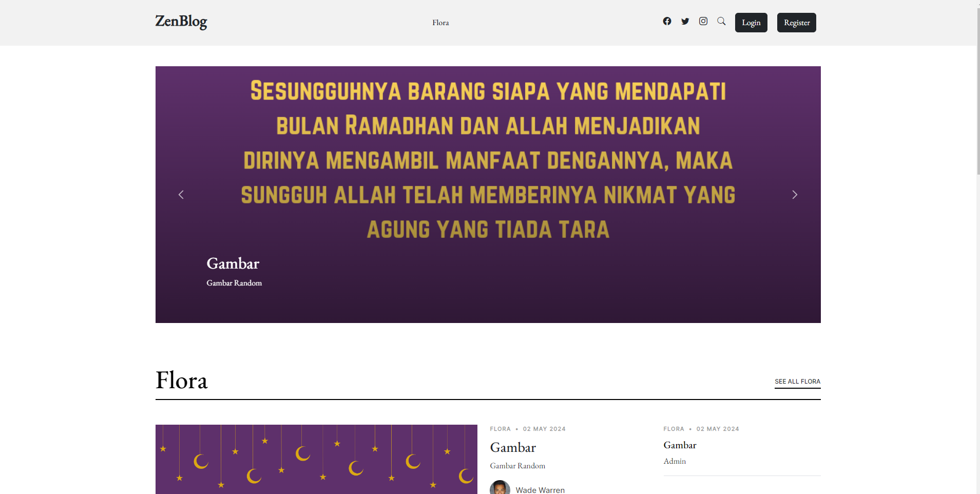Click FLORA category label above Gambar Random post
980x494 pixels.
(x=500, y=429)
